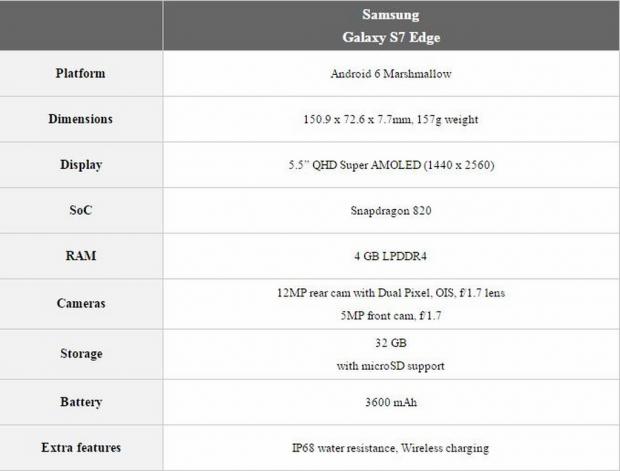620x471 pixels.
Task: Click the 150.9 x 72.6 x 7.7mm dimensions value
Action: [x=390, y=119]
